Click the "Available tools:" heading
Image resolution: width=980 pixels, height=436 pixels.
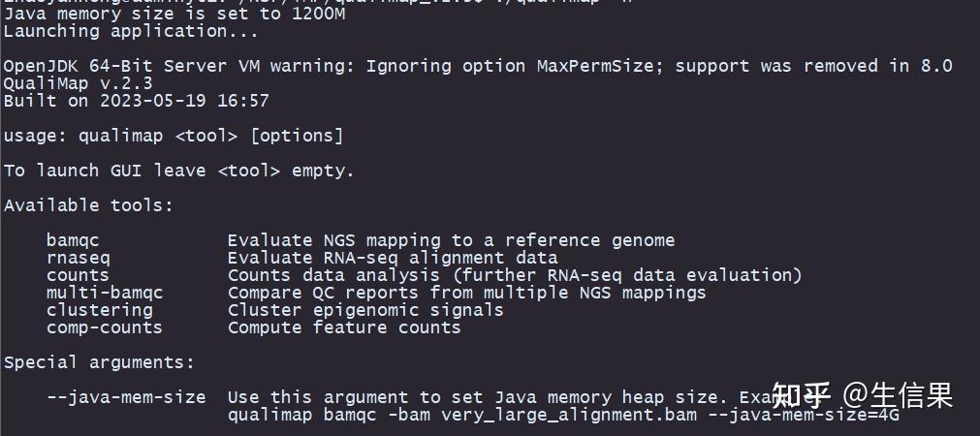(x=88, y=205)
